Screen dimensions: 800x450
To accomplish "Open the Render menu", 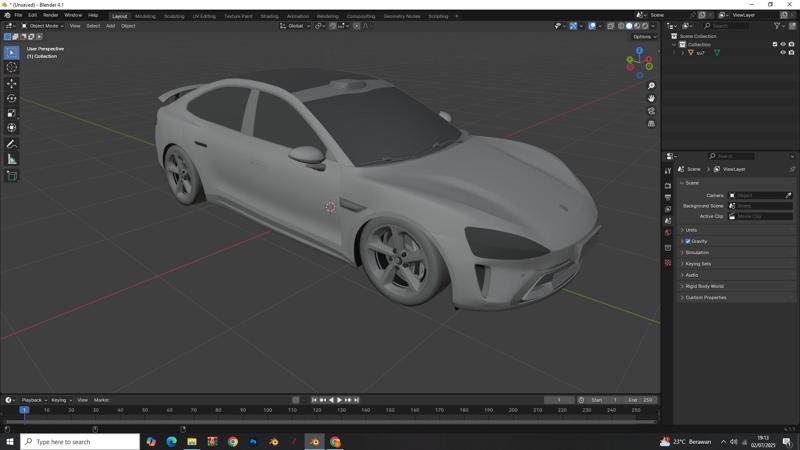I will tap(50, 15).
